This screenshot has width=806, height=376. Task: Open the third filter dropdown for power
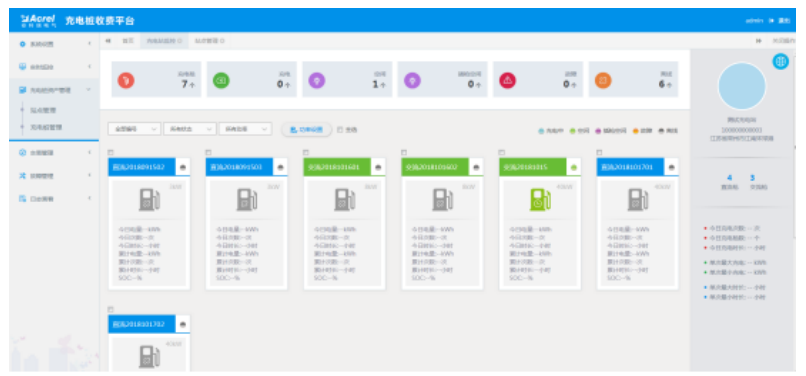tap(245, 130)
